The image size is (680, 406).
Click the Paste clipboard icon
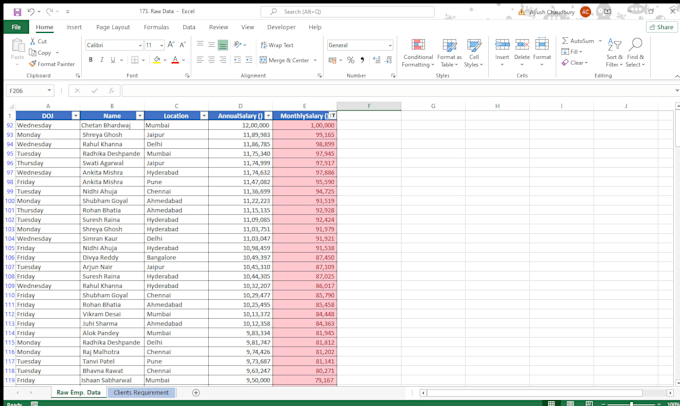click(18, 45)
